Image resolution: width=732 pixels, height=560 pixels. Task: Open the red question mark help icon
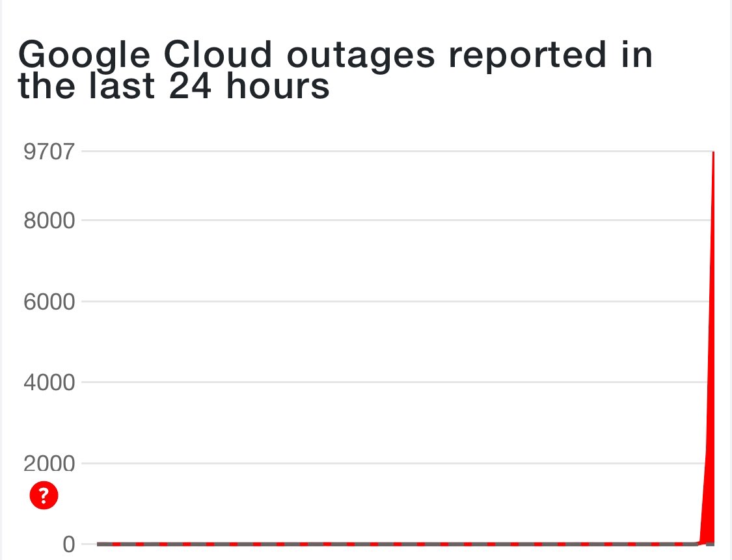click(44, 495)
